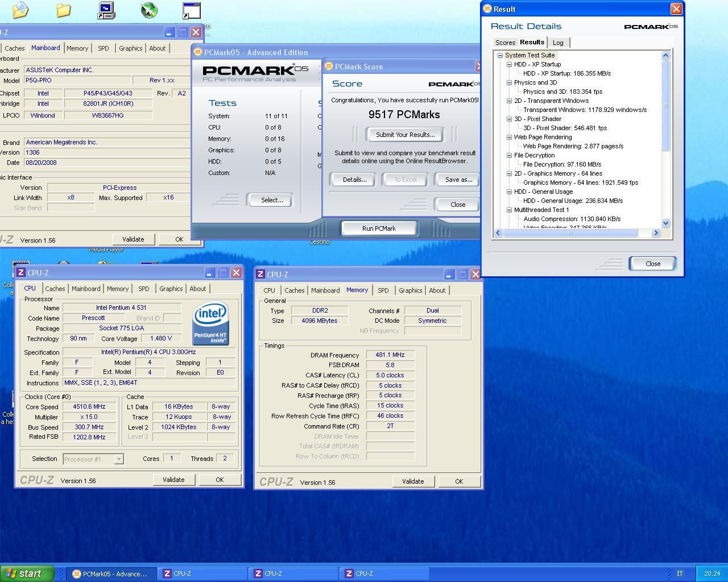
Task: Click the orange icon in Result window title bar
Action: pos(487,9)
